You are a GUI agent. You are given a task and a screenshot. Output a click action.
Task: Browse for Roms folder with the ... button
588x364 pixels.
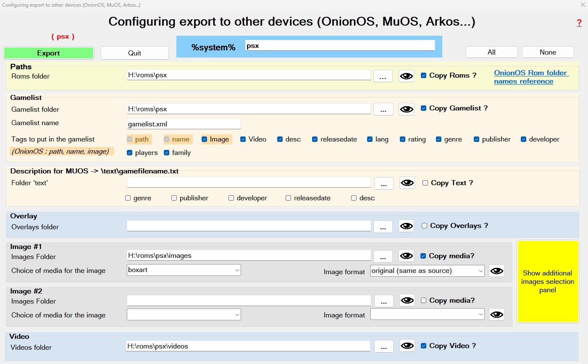pos(383,76)
